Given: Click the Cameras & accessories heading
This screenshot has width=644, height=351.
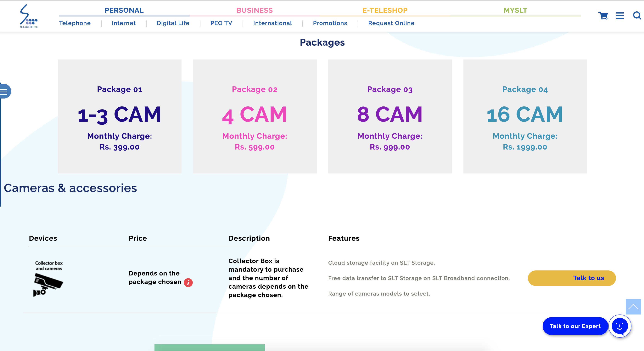Looking at the screenshot, I should (x=70, y=188).
